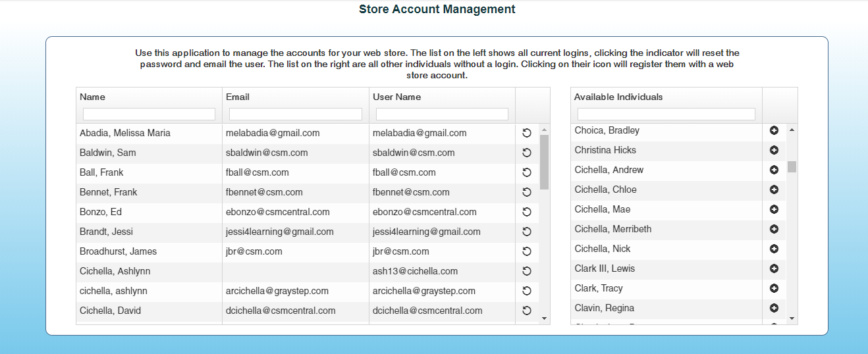The width and height of the screenshot is (868, 354).
Task: Reset password for Cichella, David
Action: pyautogui.click(x=526, y=311)
